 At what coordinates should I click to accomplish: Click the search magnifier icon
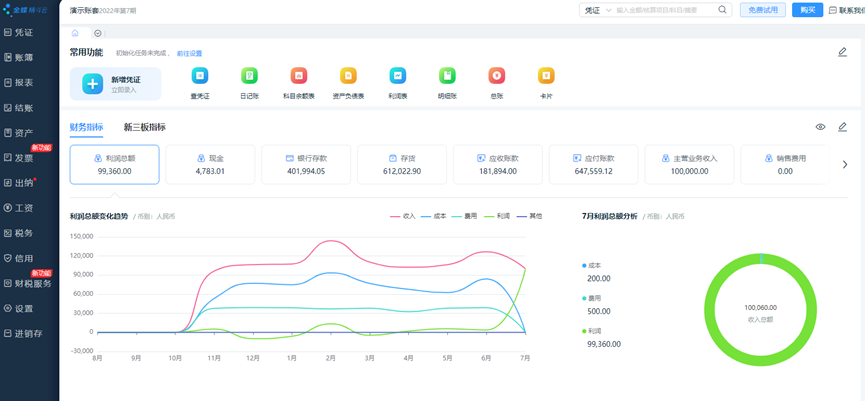[x=722, y=9]
